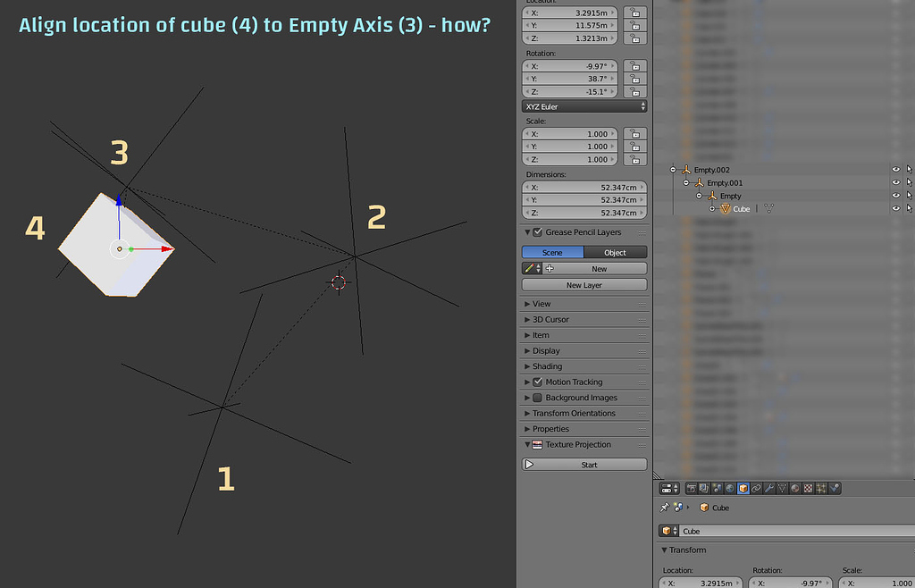Toggle lock on Location Z

coord(635,38)
